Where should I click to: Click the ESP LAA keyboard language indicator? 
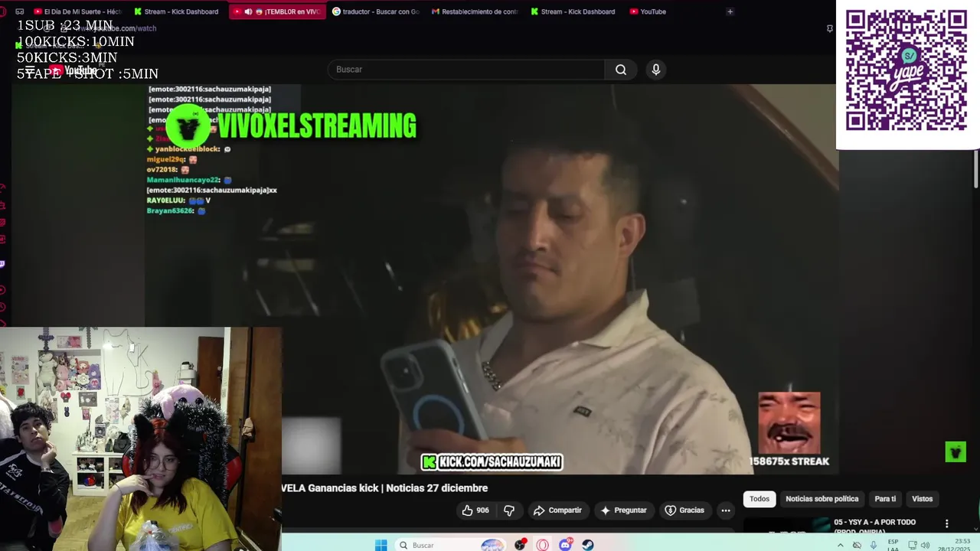pyautogui.click(x=893, y=545)
